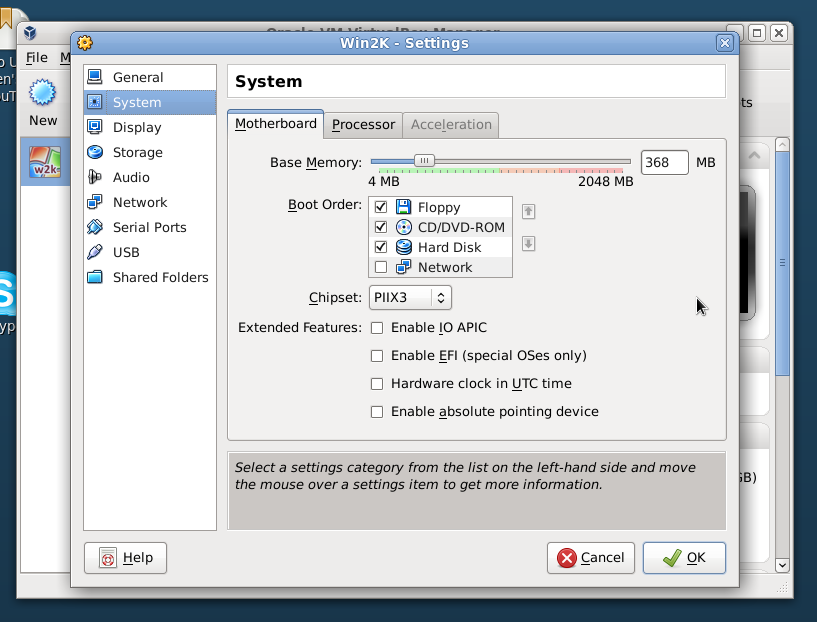Click the disabled Acceleration tab
Image resolution: width=817 pixels, height=622 pixels.
[451, 125]
